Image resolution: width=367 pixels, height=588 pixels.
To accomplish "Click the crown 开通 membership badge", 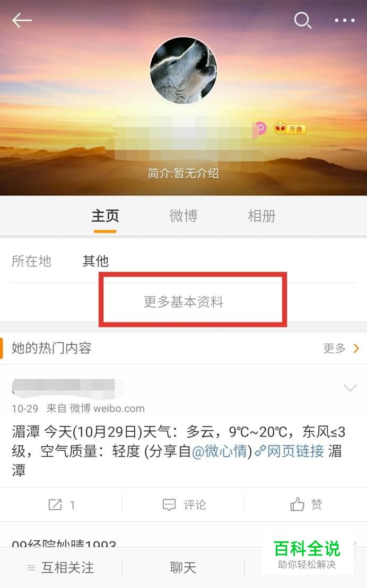I will [290, 129].
